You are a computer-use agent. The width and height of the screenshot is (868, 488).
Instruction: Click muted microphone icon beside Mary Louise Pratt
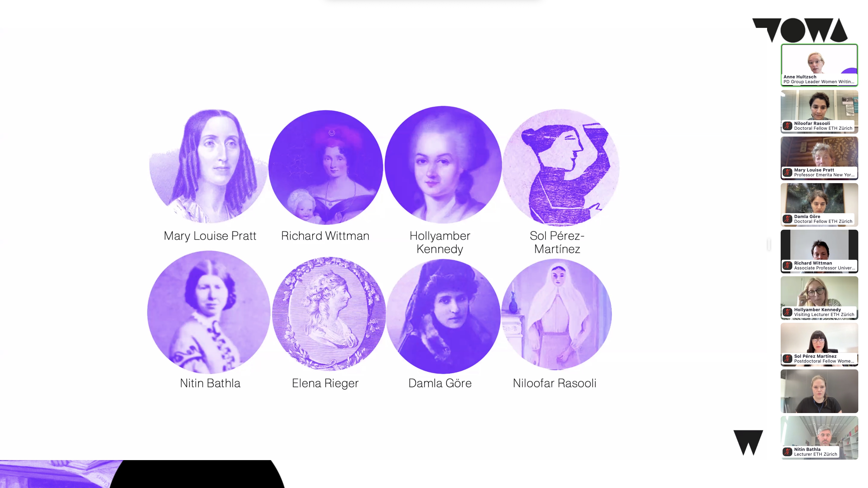[x=787, y=172]
